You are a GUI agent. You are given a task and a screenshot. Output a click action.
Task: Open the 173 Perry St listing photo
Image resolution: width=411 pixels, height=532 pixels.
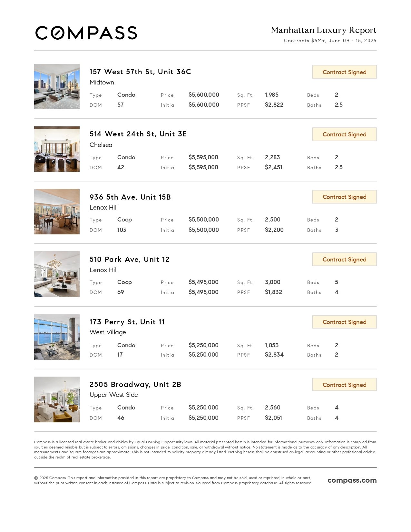tap(57, 337)
